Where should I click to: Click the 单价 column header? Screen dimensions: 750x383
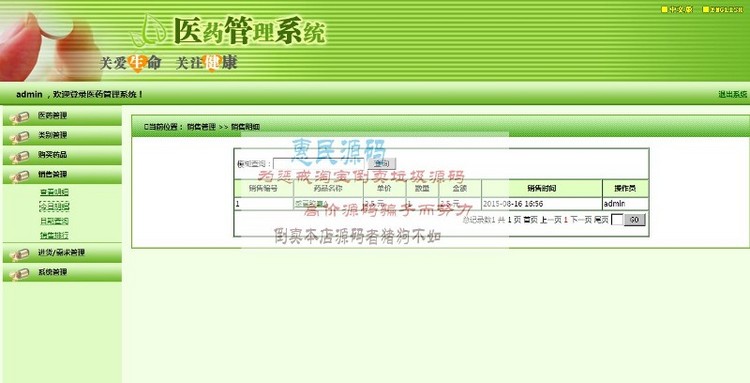[384, 188]
